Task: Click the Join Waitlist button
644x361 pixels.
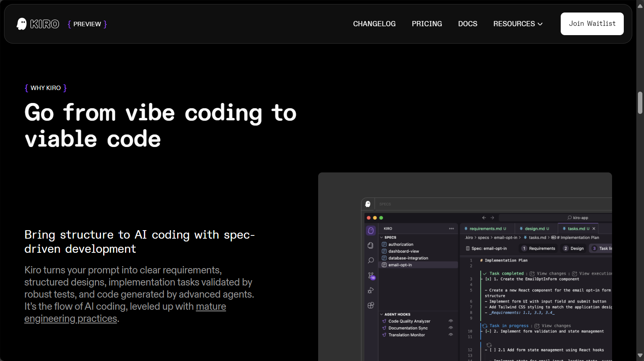Action: [x=592, y=24]
